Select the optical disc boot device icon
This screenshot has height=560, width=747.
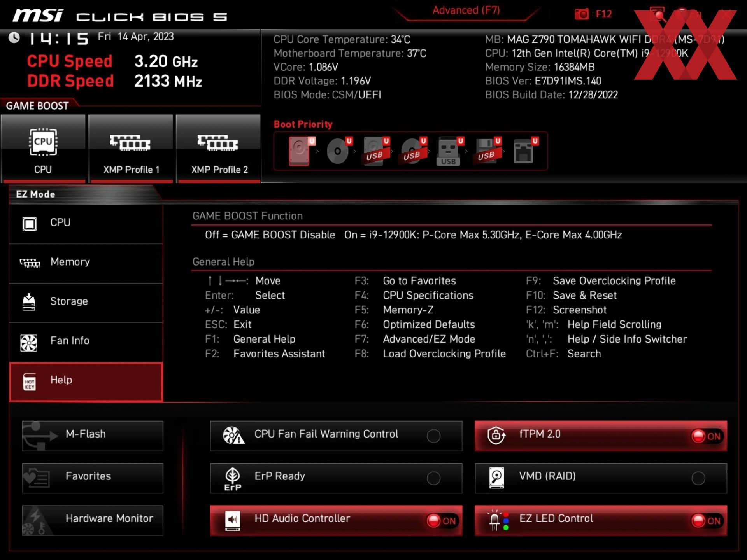pos(338,151)
